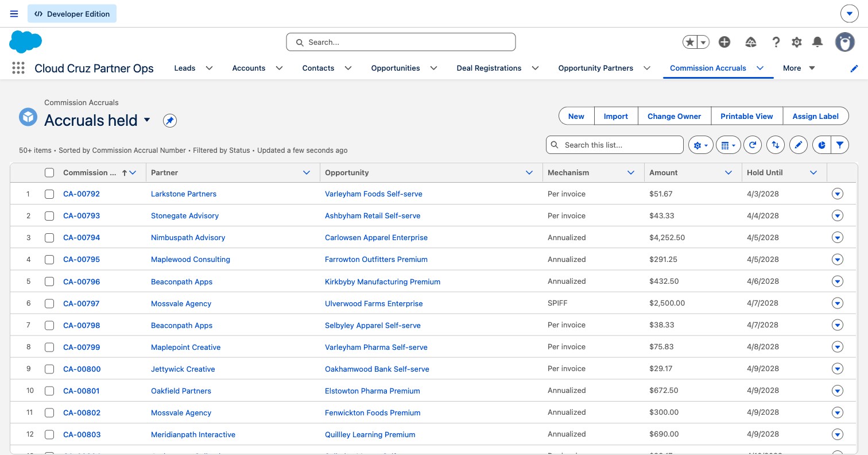Click the Favorites star icon
Image resolution: width=868 pixels, height=455 pixels.
[690, 42]
